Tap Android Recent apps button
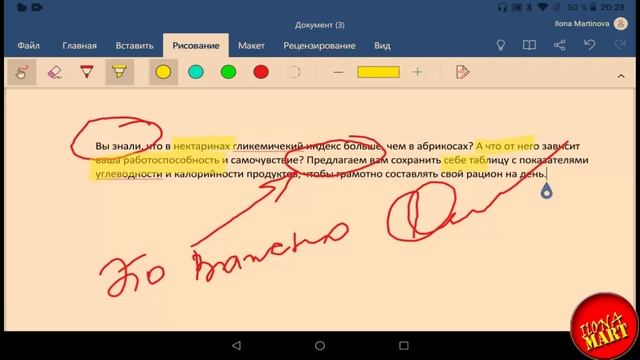The image size is (640, 360). click(x=404, y=346)
